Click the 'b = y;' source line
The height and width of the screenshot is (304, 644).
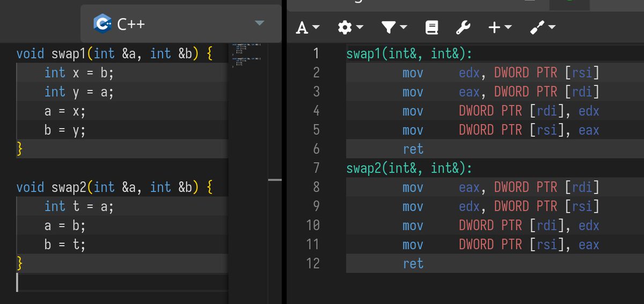65,130
